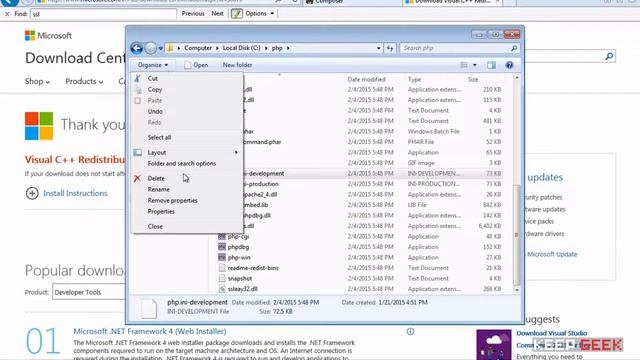640x360 pixels.
Task: Open the Organize dropdown
Action: tap(153, 65)
